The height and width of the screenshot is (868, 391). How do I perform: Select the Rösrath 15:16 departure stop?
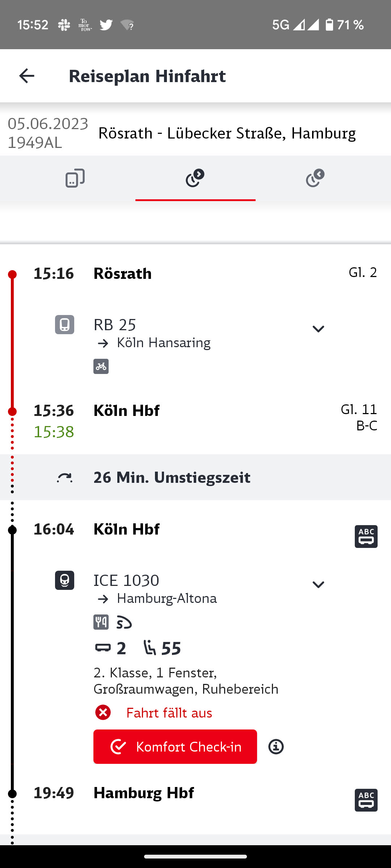click(x=122, y=273)
